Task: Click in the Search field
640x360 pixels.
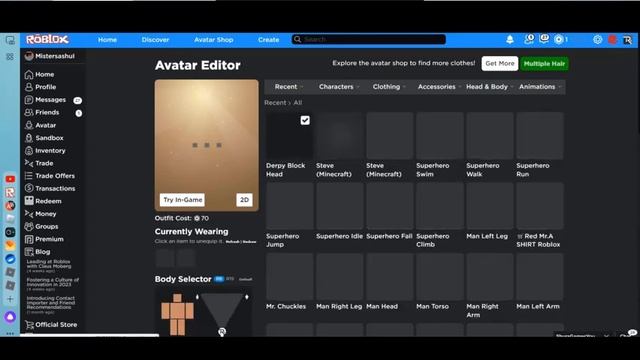Action: [369, 39]
